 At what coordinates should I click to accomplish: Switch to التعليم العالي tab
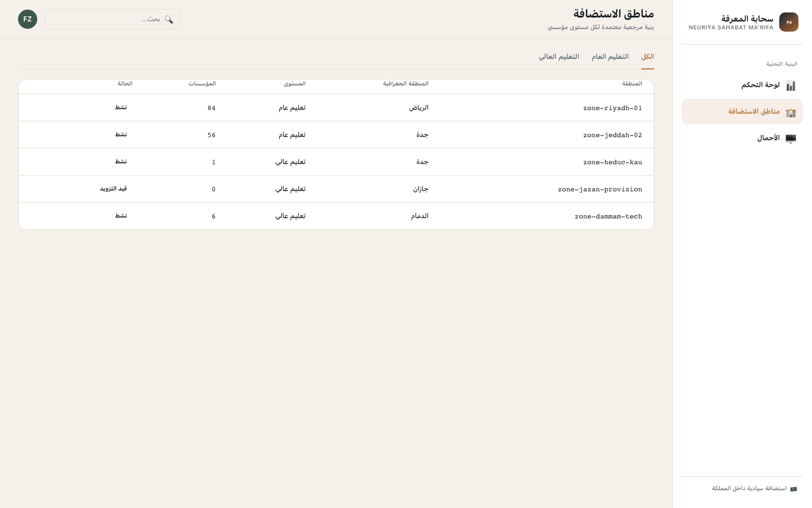click(x=559, y=57)
